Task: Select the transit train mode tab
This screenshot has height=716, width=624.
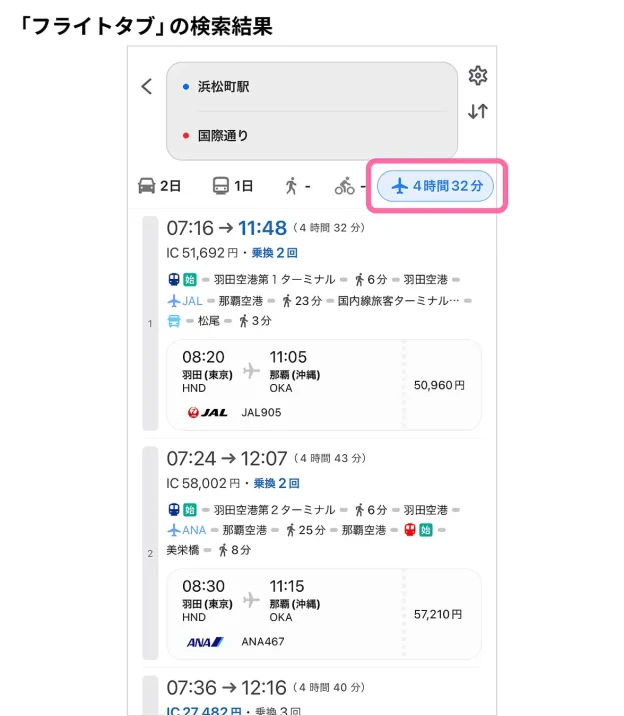Action: click(232, 186)
